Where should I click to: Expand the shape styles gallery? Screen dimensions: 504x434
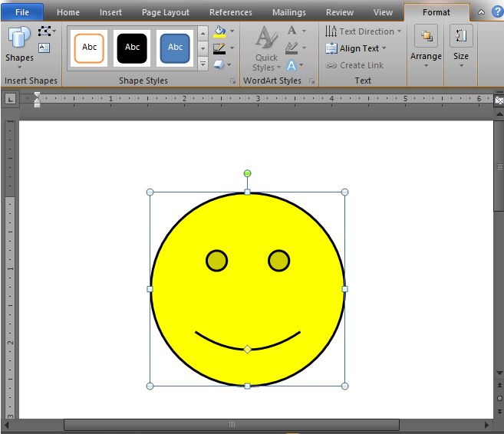point(203,64)
